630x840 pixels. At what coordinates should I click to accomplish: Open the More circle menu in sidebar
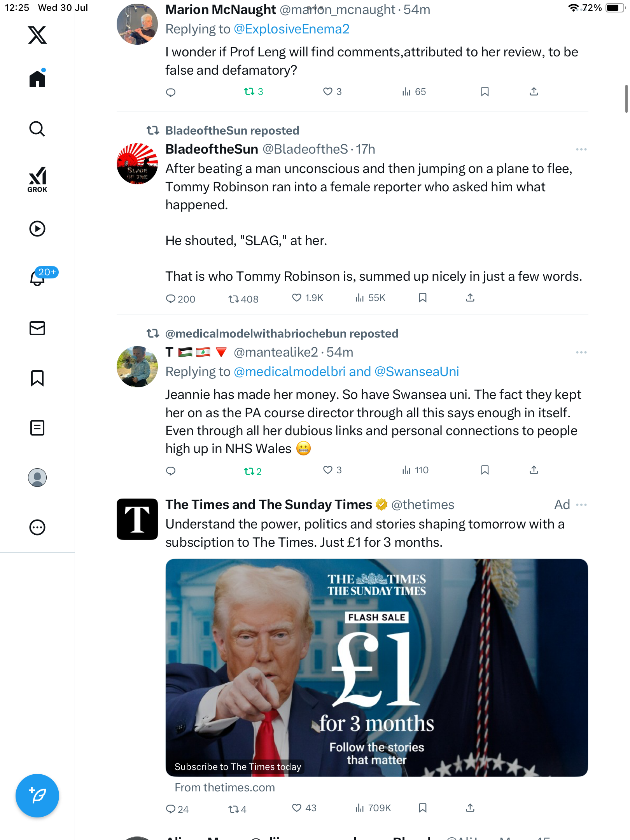click(x=37, y=527)
